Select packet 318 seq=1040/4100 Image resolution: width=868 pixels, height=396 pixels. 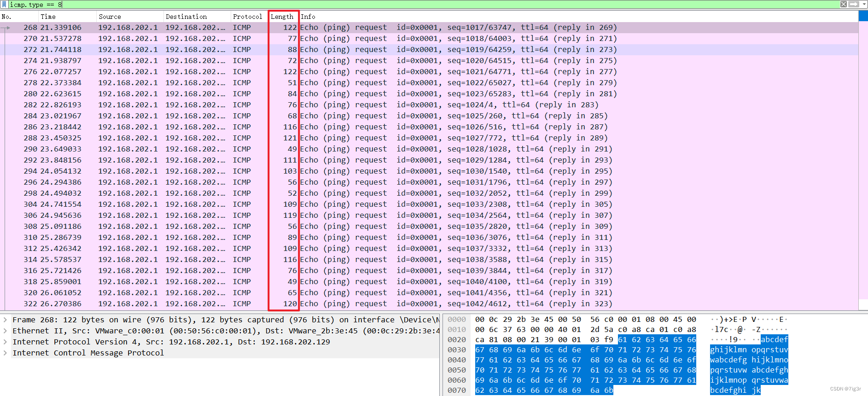pos(429,282)
